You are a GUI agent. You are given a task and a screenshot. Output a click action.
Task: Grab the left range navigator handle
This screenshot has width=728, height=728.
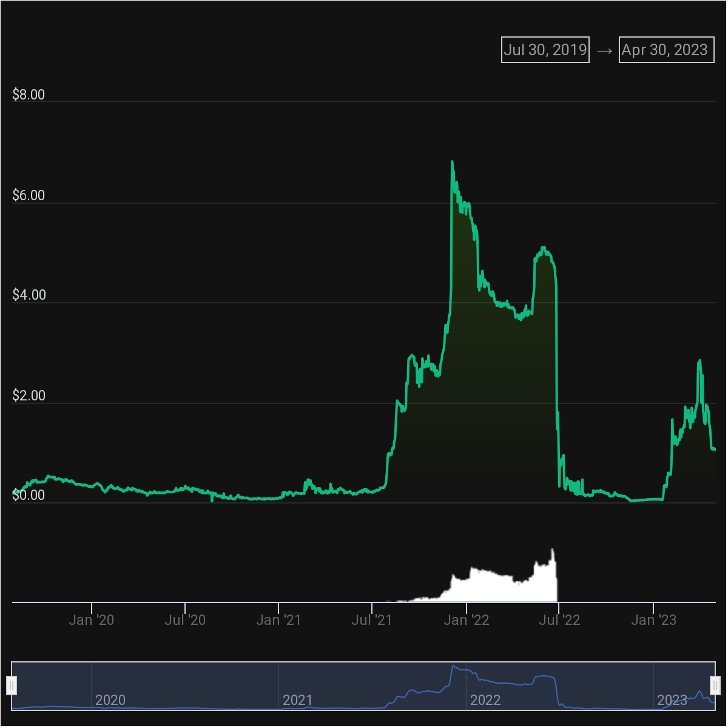[12, 686]
